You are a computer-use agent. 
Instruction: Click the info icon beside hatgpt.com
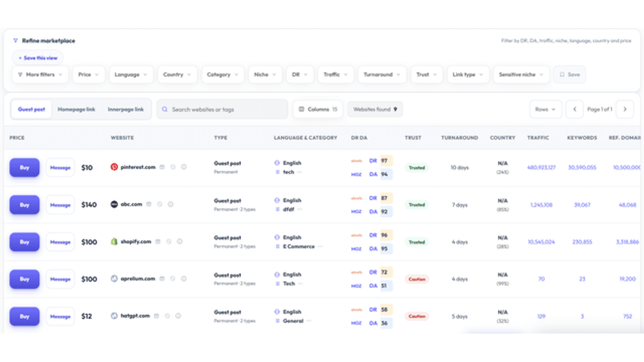(178, 316)
